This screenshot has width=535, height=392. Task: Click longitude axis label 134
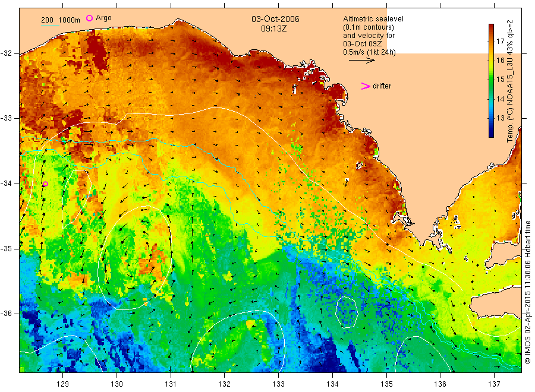click(332, 384)
